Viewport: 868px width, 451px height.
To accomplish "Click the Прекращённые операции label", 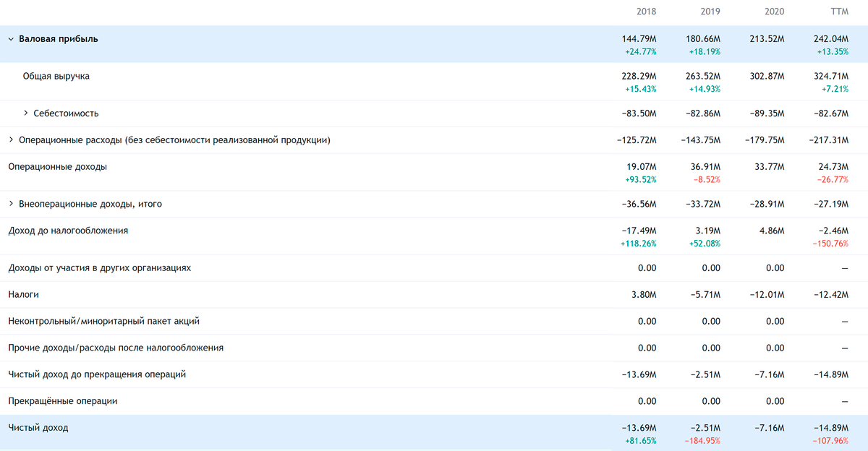I will click(62, 401).
